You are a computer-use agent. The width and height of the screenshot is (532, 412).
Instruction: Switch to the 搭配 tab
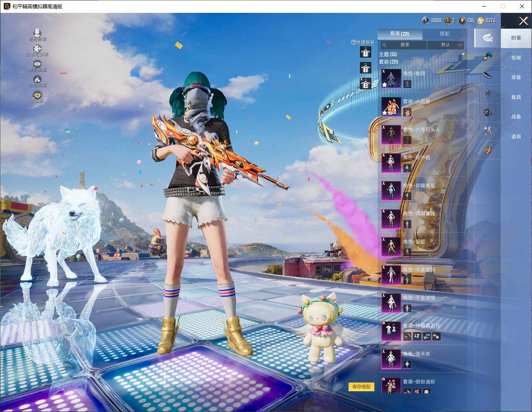(x=444, y=34)
